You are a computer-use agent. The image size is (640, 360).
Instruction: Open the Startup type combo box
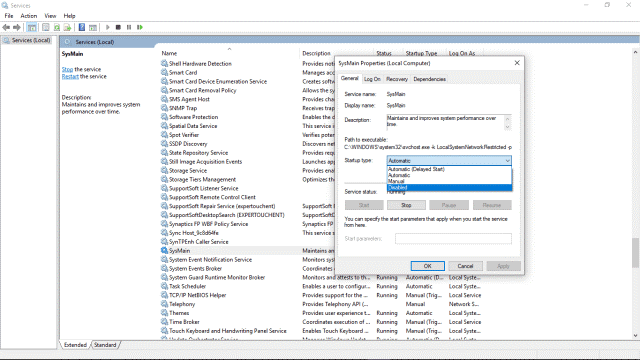pos(449,160)
